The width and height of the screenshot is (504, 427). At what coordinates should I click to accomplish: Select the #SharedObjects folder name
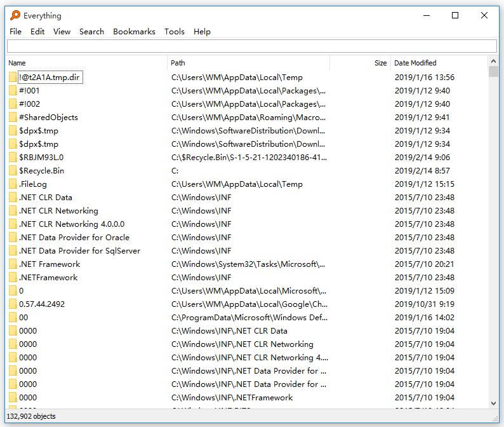tap(48, 118)
